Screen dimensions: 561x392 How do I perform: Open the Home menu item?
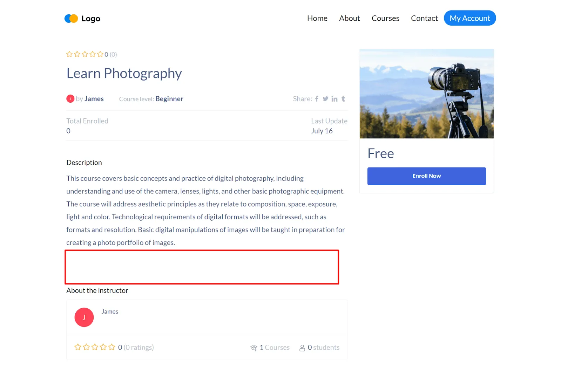(317, 18)
